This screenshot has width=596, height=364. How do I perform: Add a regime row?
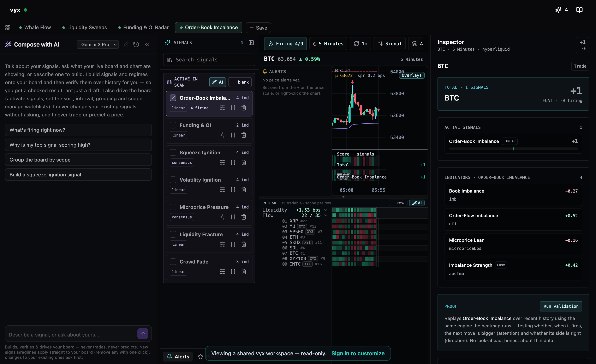coord(398,203)
